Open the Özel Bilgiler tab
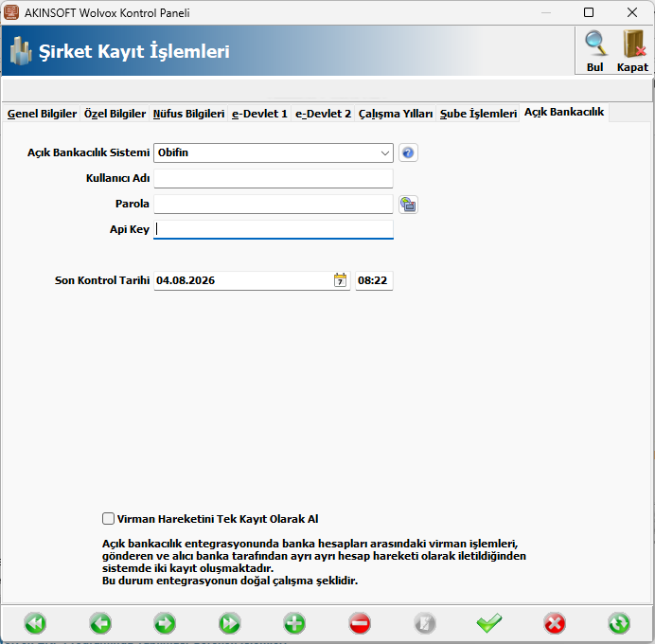The width and height of the screenshot is (655, 644). pyautogui.click(x=115, y=114)
